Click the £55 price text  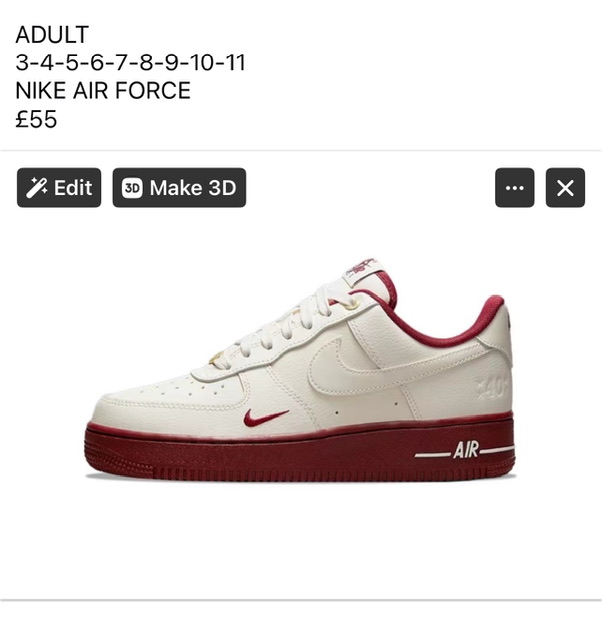point(36,119)
